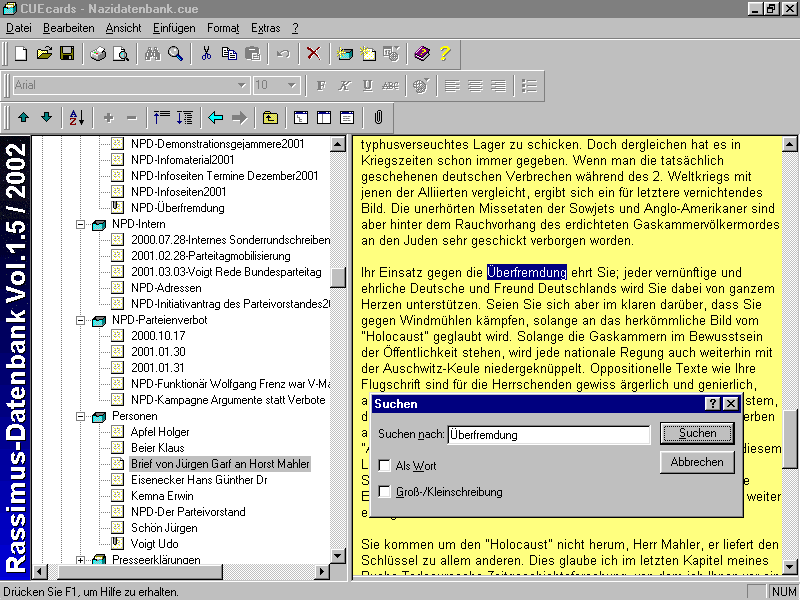The height and width of the screenshot is (600, 800).
Task: Open the Ansicht menu
Action: click(123, 28)
